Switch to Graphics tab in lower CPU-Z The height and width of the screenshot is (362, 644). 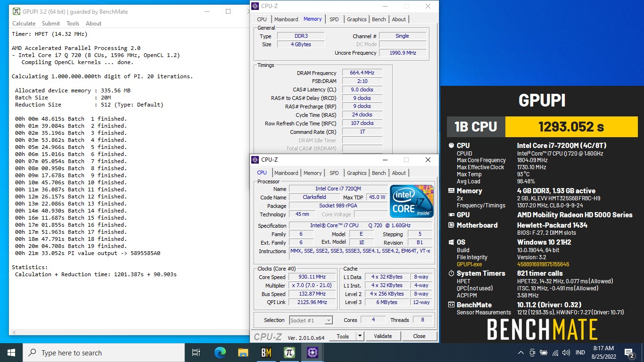(x=356, y=173)
